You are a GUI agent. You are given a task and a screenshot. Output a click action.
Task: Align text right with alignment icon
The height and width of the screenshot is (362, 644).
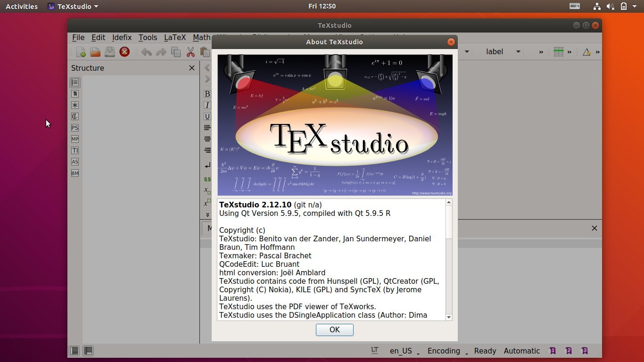[x=207, y=150]
